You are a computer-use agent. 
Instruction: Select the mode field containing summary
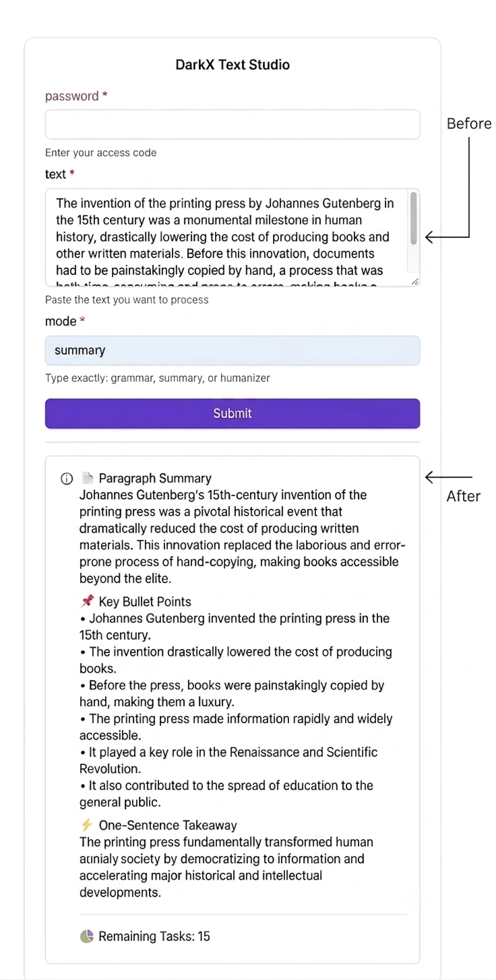232,350
